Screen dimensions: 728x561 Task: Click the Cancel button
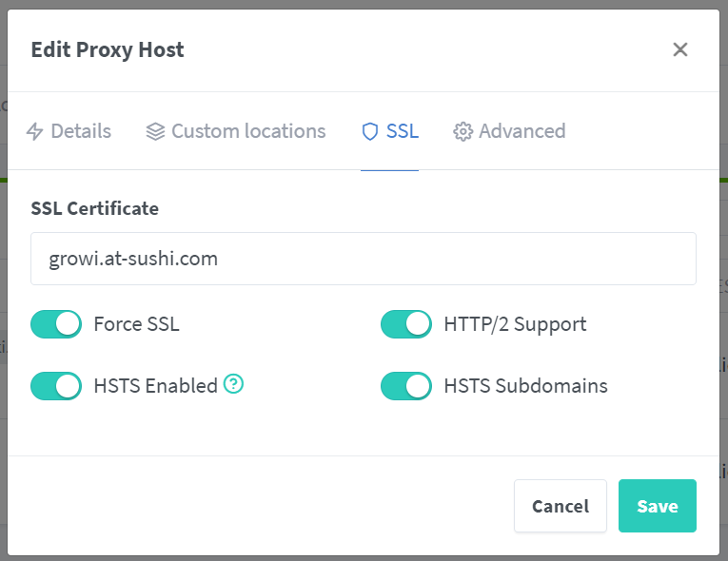pyautogui.click(x=561, y=506)
